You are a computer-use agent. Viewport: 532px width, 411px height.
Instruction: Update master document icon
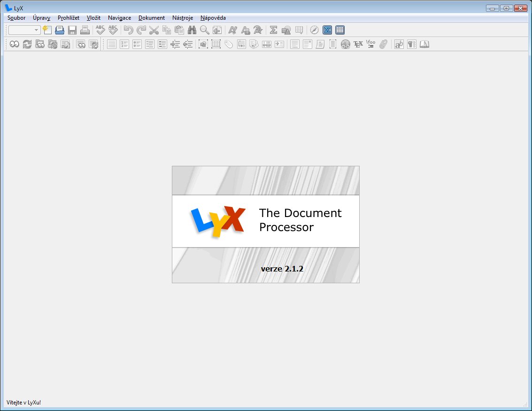tap(53, 44)
